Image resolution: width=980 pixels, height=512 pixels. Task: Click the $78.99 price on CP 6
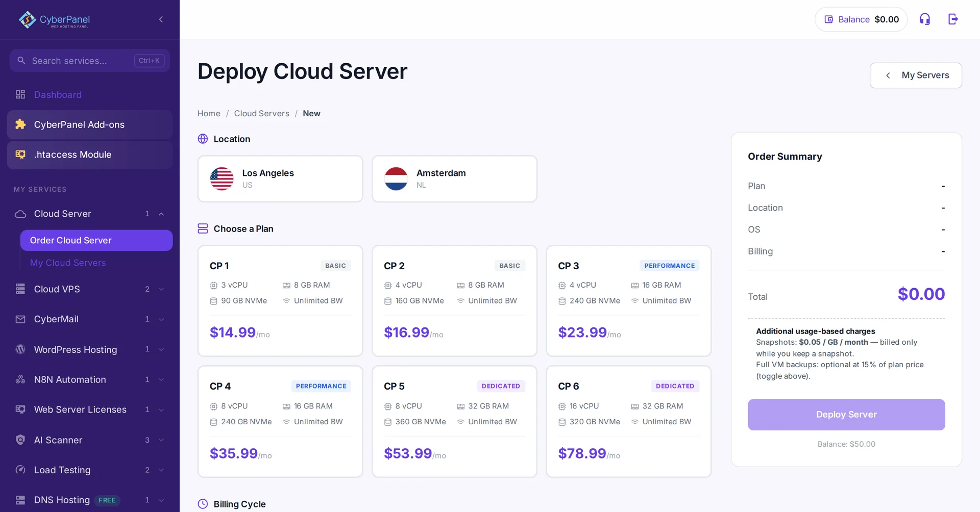tap(582, 453)
